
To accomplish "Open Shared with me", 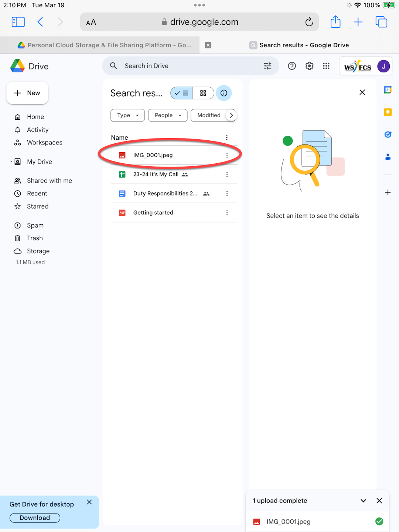I will 49,181.
